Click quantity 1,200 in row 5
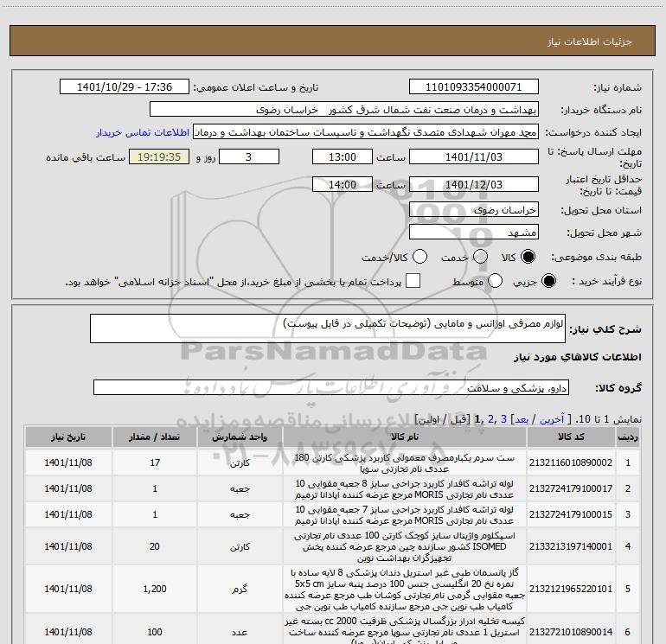 [155, 589]
